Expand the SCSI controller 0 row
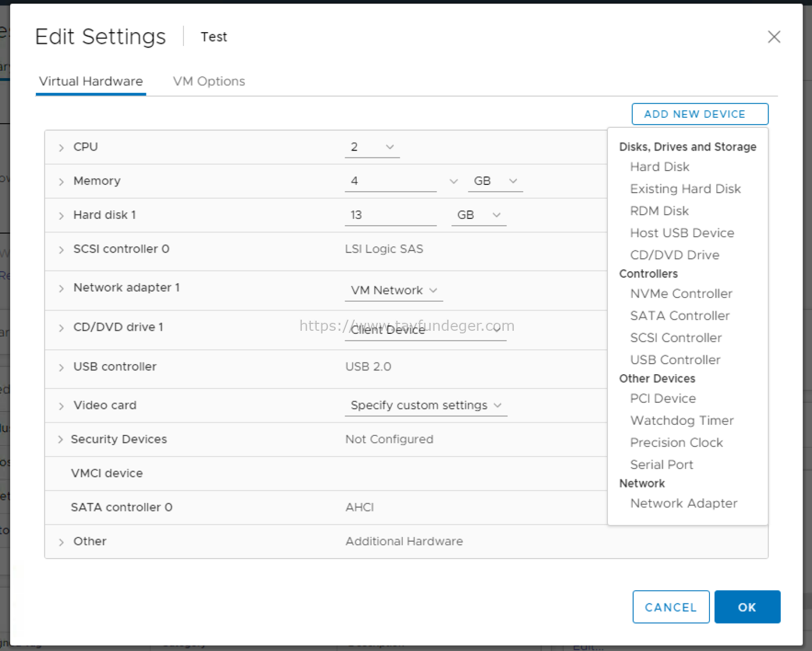The height and width of the screenshot is (651, 812). coord(61,249)
